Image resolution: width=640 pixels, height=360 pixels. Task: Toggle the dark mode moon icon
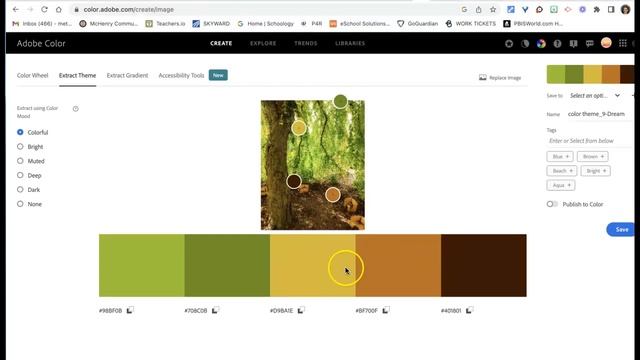point(525,43)
